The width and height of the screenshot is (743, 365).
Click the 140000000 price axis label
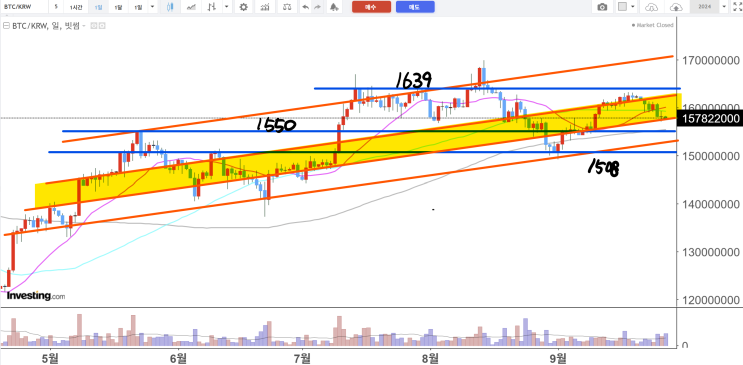pos(710,204)
